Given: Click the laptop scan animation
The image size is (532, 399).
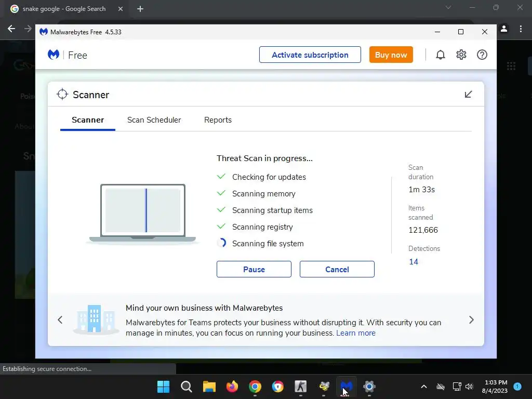Looking at the screenshot, I should [142, 214].
